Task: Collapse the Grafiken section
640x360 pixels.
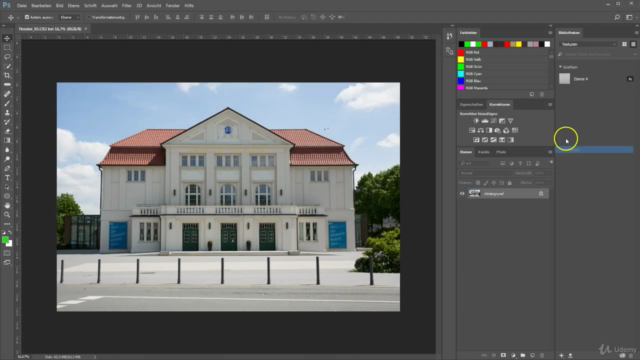Action: pyautogui.click(x=560, y=67)
